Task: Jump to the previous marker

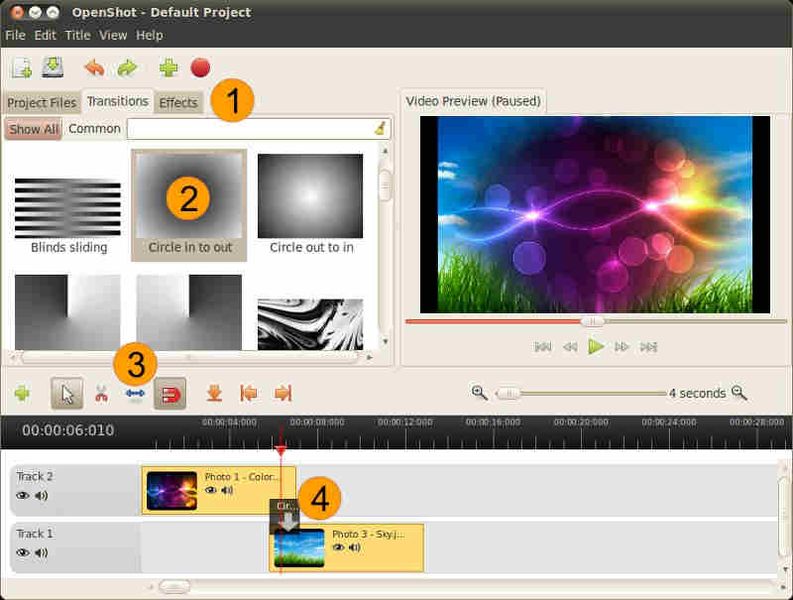Action: pyautogui.click(x=248, y=393)
